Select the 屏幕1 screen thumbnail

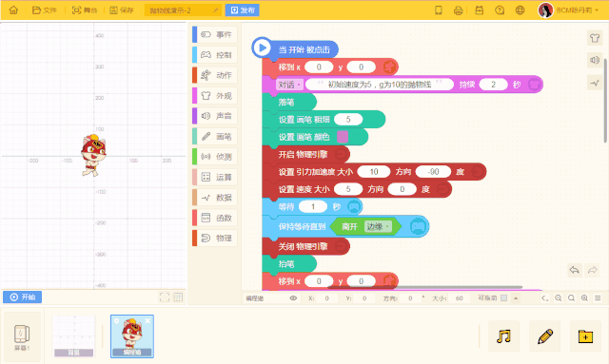pyautogui.click(x=22, y=336)
